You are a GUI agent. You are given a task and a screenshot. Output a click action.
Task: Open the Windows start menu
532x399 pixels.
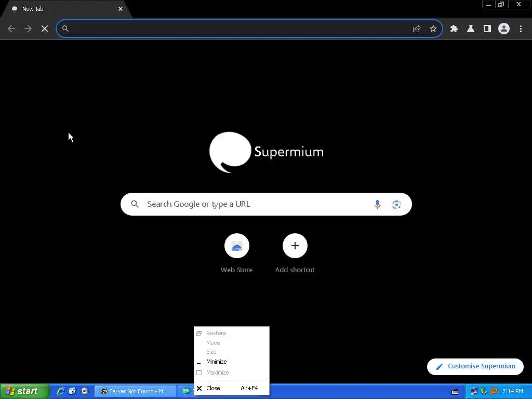24,391
